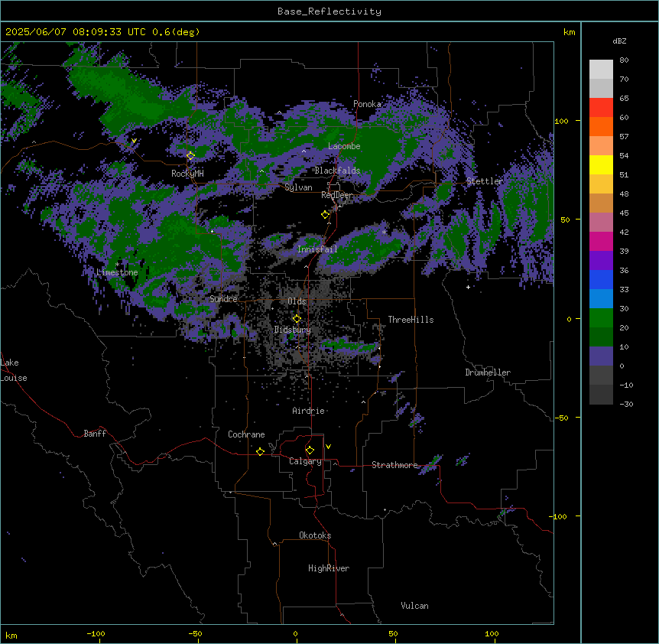Click the Lacombe city label

pos(344,146)
